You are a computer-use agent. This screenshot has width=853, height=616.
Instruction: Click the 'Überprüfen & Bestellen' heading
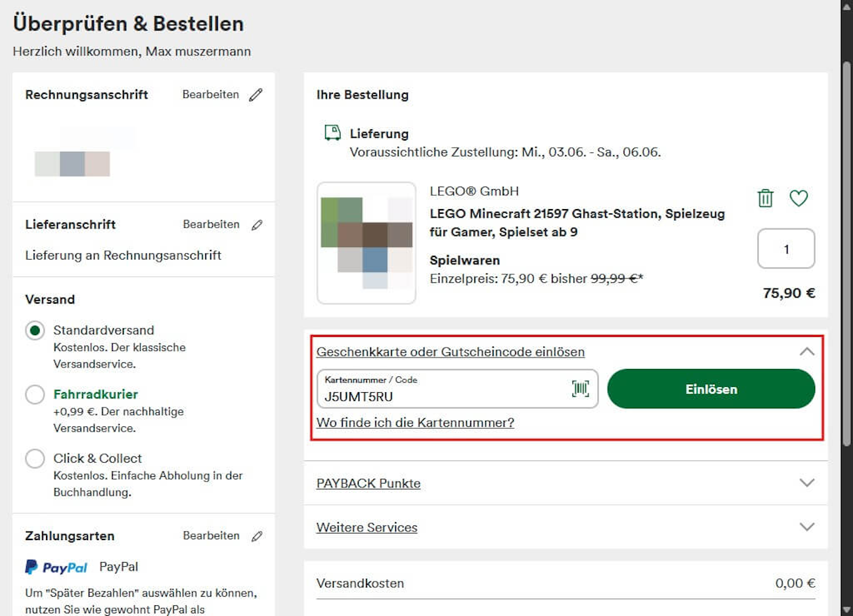pyautogui.click(x=128, y=24)
